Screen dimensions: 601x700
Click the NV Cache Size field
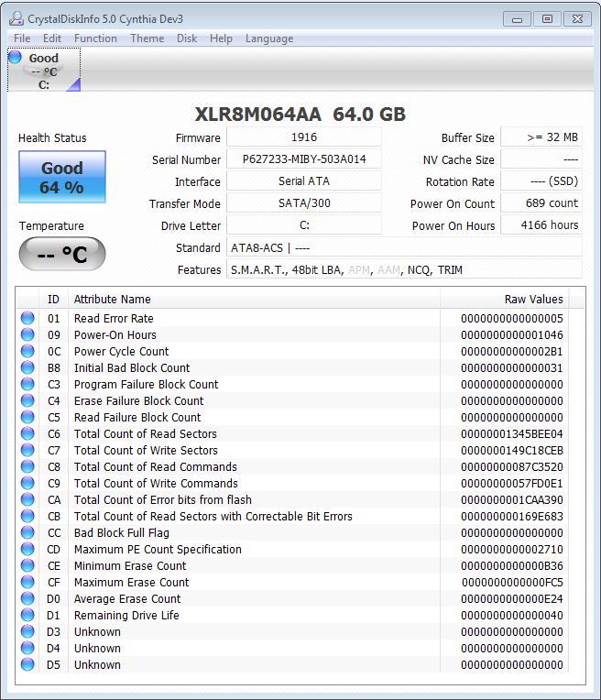point(541,159)
